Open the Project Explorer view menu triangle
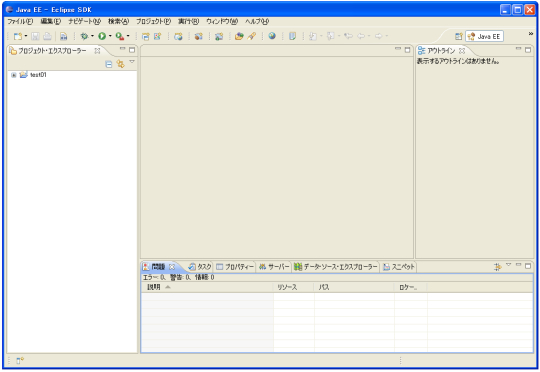Screen dimensions: 540x372 tap(132, 62)
